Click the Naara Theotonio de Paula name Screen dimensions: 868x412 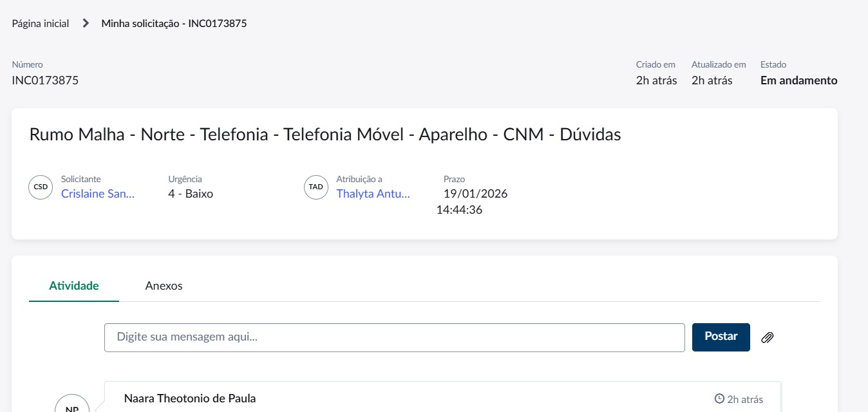click(x=190, y=398)
